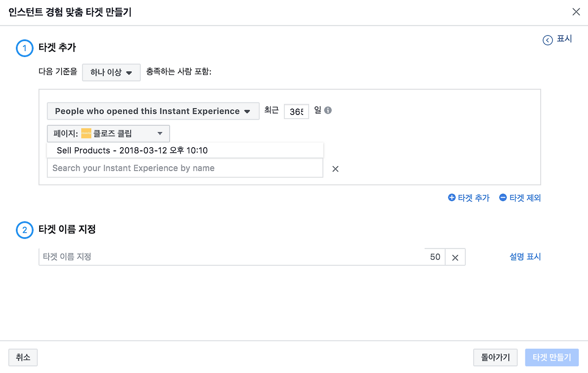Viewport: 588px width, 373px height.
Task: Click the 타겟 이름 지정 name field
Action: tap(184, 257)
